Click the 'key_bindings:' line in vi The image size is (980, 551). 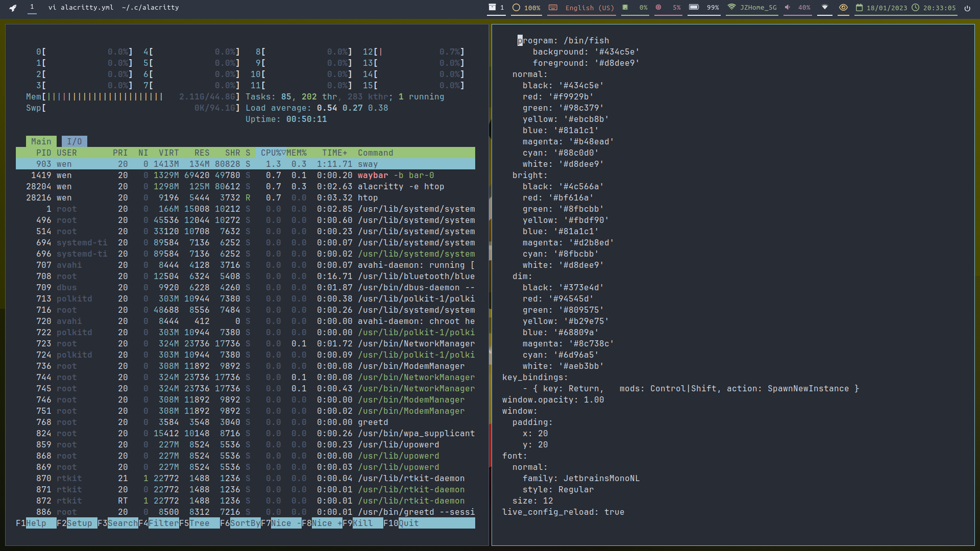(535, 377)
